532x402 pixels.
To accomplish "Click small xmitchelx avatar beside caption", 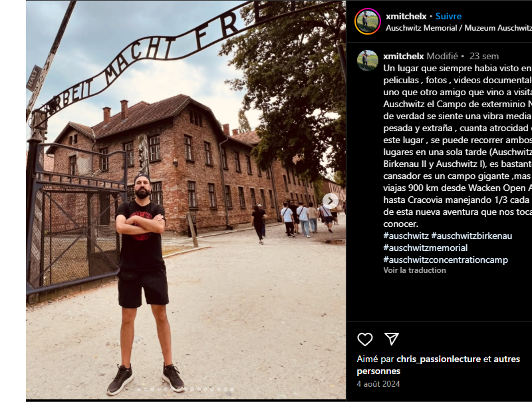I will (x=368, y=61).
